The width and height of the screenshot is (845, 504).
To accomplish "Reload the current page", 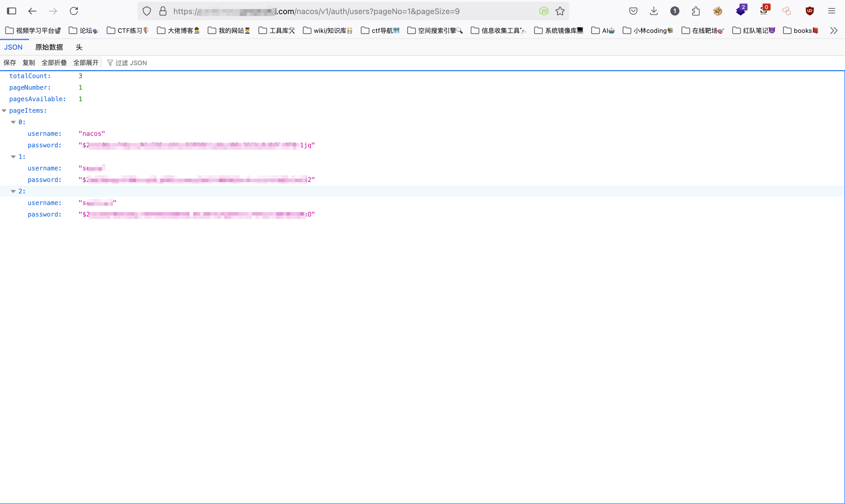I will pos(74,11).
